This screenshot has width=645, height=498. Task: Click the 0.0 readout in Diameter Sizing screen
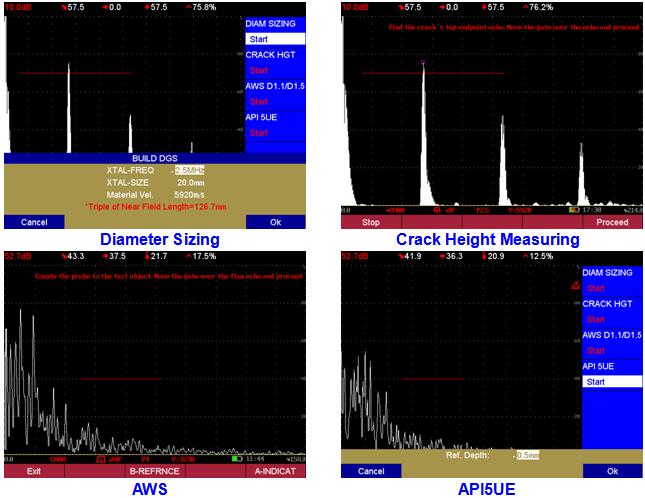click(x=112, y=7)
